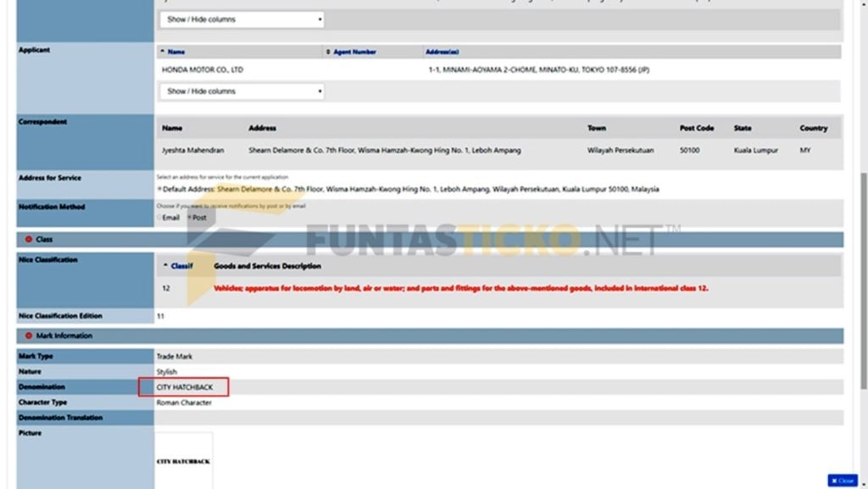This screenshot has width=868, height=489.
Task: Click the Close button at the bottom
Action: (843, 481)
